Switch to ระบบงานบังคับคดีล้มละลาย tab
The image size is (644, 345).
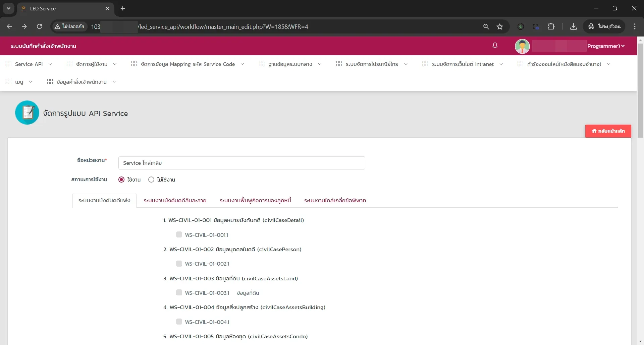(x=175, y=200)
